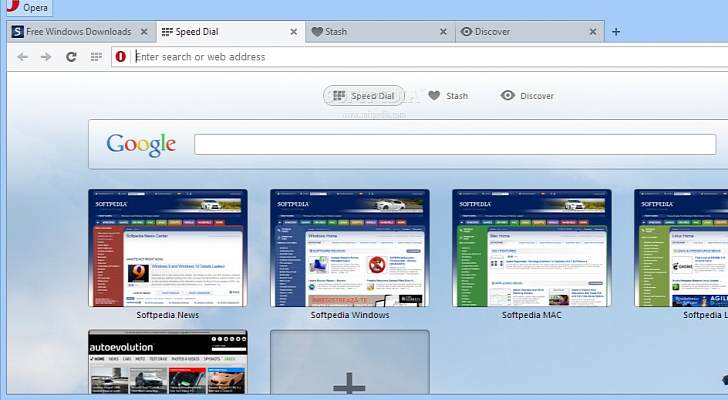Switch to Free Windows Downloads tab
The width and height of the screenshot is (728, 400).
75,32
